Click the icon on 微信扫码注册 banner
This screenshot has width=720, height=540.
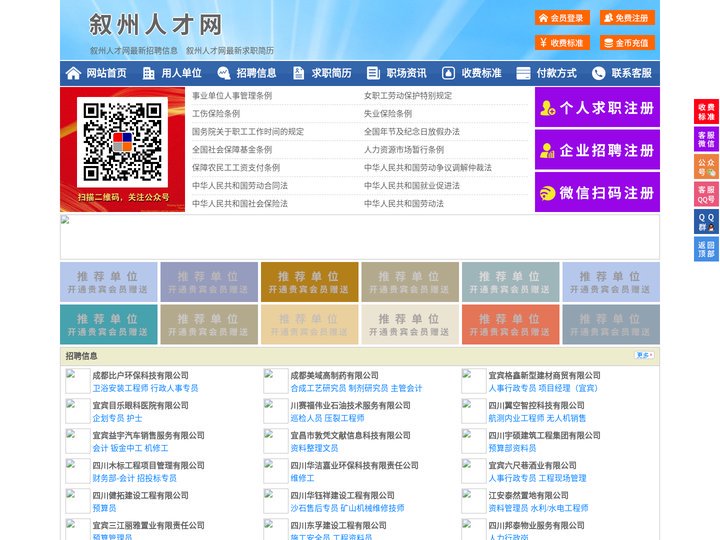click(548, 193)
